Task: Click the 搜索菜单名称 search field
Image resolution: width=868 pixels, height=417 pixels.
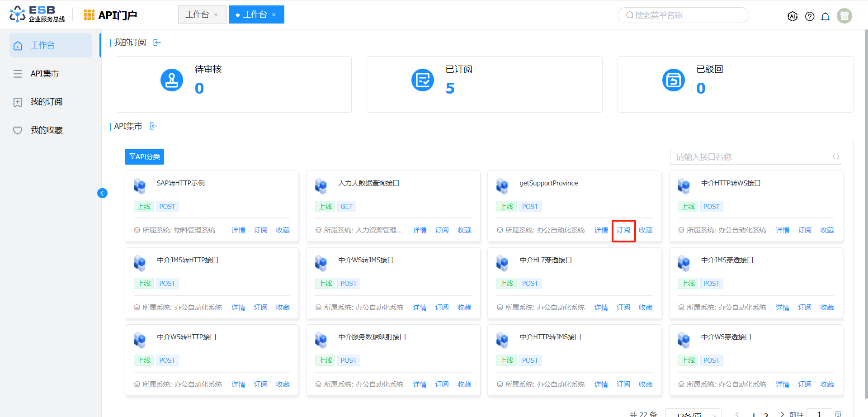Action: coord(683,15)
